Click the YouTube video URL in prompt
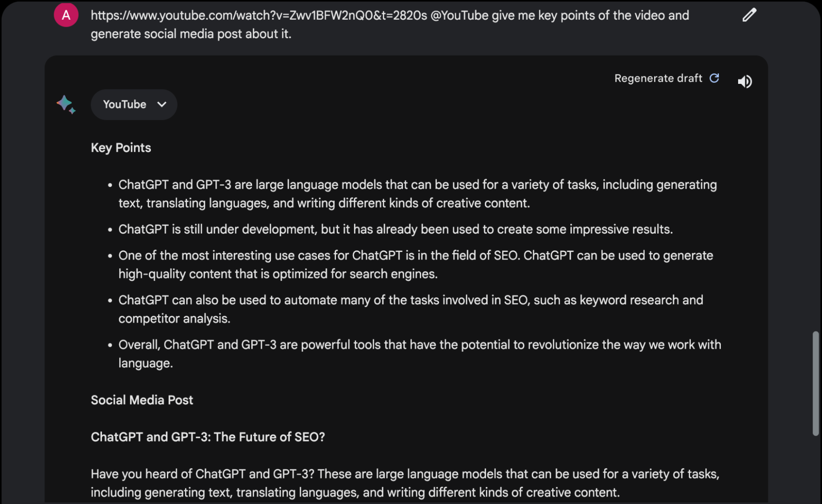Viewport: 822px width, 504px height. 259,15
